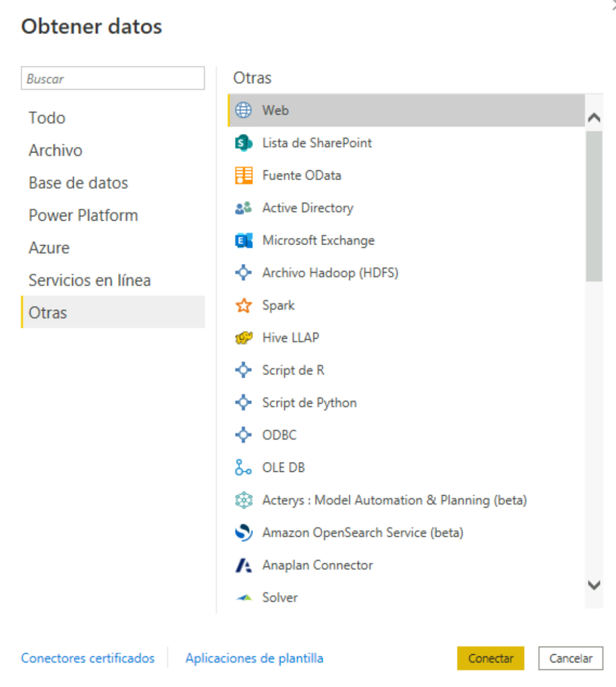
Task: Click scroll up arrow in connector list
Action: point(594,118)
